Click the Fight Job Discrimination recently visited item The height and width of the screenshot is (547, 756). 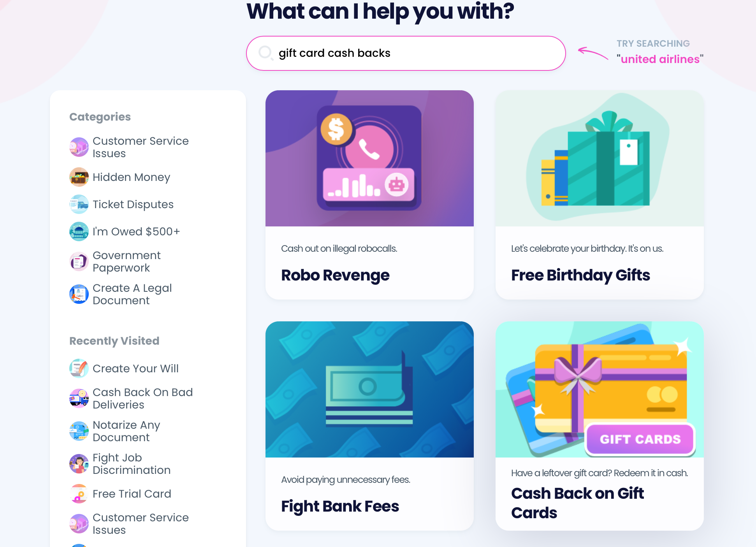coord(132,464)
